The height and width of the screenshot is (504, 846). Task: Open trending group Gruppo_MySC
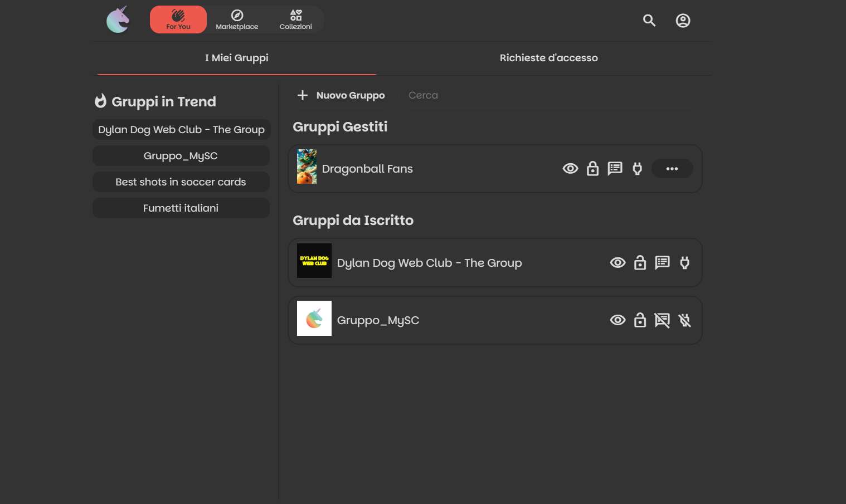coord(181,156)
